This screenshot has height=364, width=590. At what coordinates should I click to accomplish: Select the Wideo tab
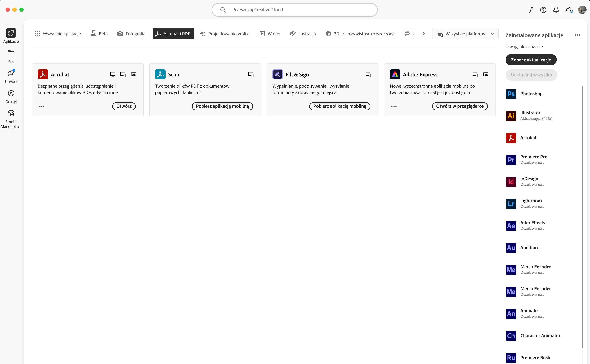[270, 34]
